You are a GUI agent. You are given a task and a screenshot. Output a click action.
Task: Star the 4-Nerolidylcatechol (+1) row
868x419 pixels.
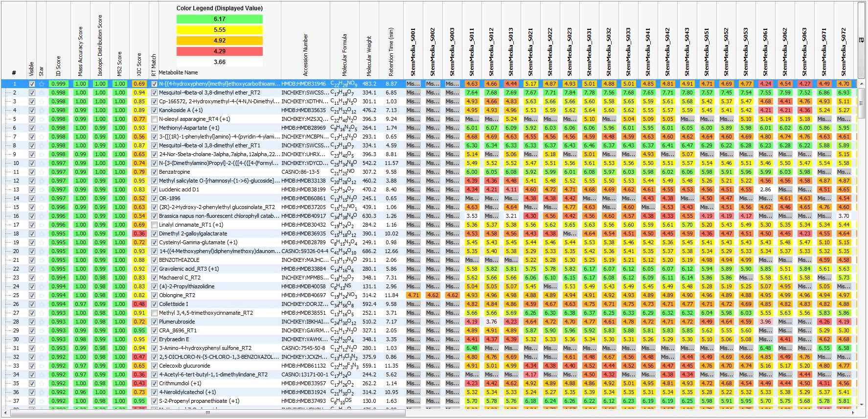tap(42, 392)
